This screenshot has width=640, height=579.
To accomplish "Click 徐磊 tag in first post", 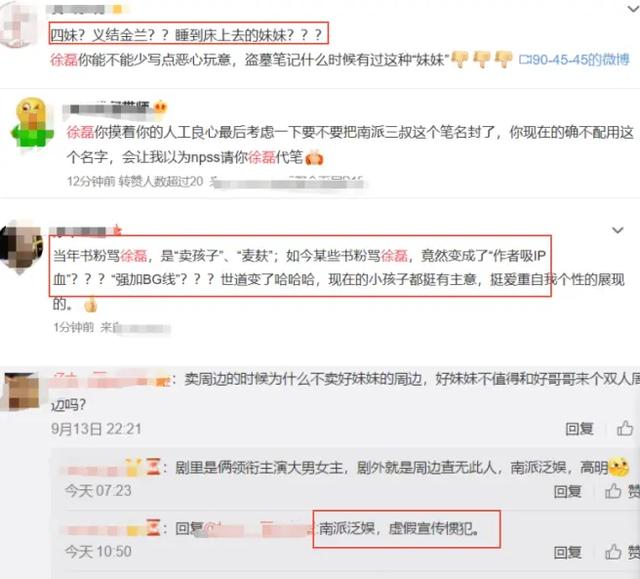I will (64, 60).
